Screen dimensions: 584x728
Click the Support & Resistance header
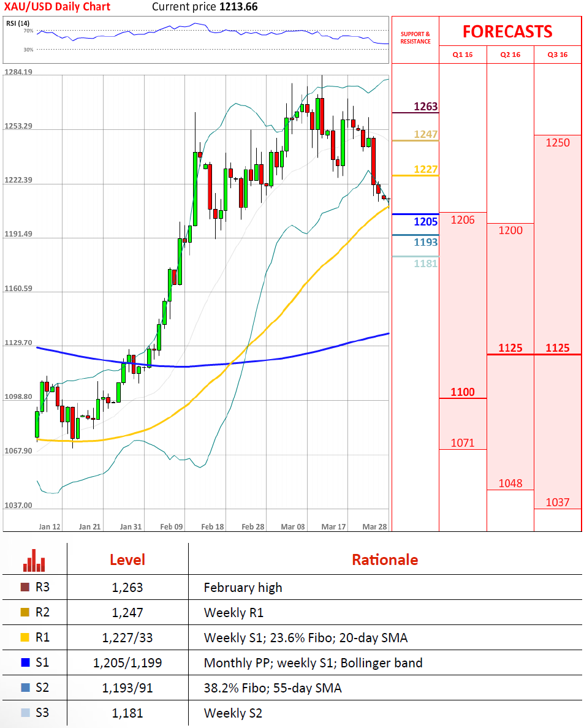(x=415, y=38)
